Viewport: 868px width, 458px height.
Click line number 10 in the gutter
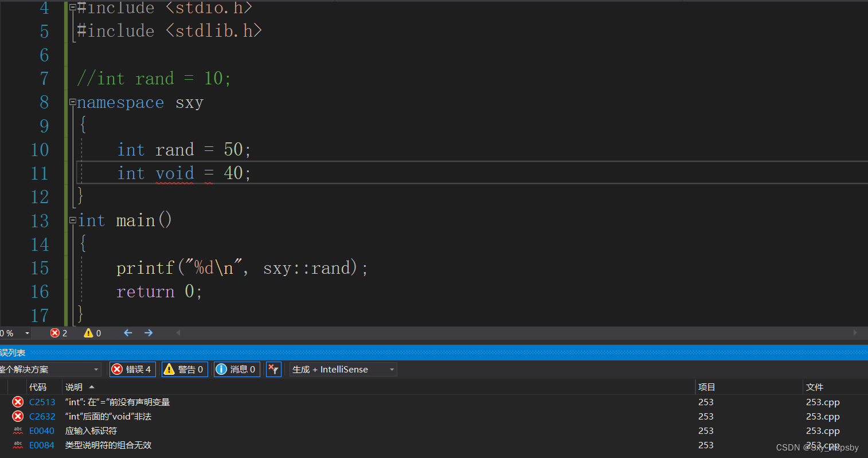[x=40, y=150]
